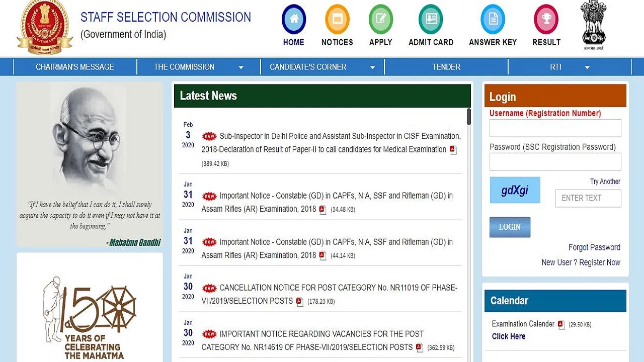Open the PDF icon with 34.48 KB size
Image resolution: width=644 pixels, height=362 pixels.
click(x=323, y=210)
